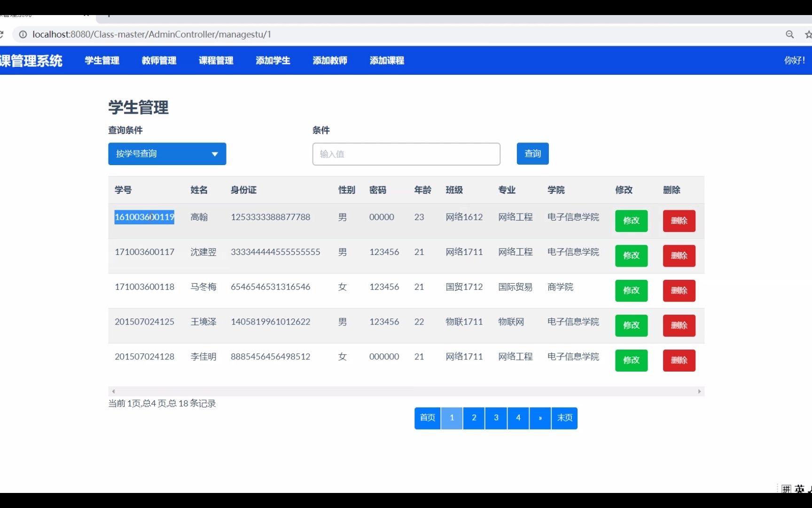Click 修改 for student 王境泽
Screen dimensions: 812x508
(631, 325)
